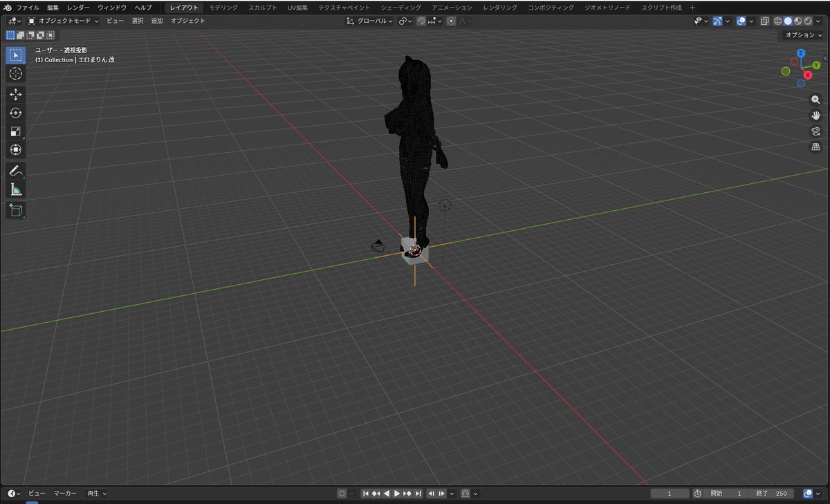
Task: Jump to next keyframe
Action: (x=407, y=494)
